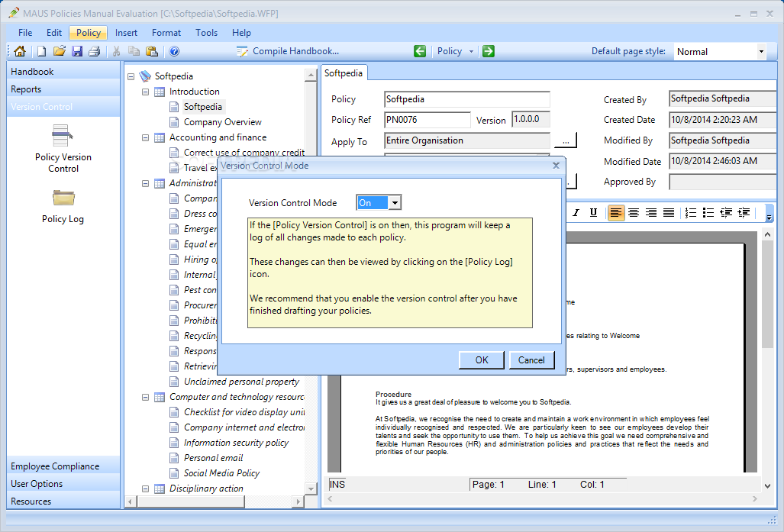The image size is (784, 532).
Task: Select Personal email tree item
Action: 214,458
